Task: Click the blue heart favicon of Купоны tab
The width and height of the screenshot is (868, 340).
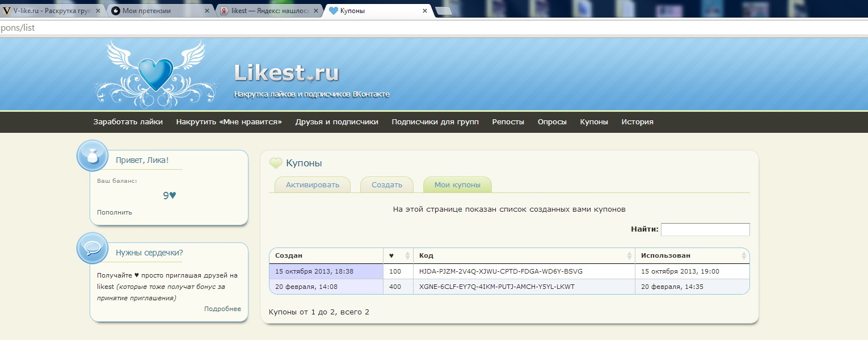Action: click(333, 11)
